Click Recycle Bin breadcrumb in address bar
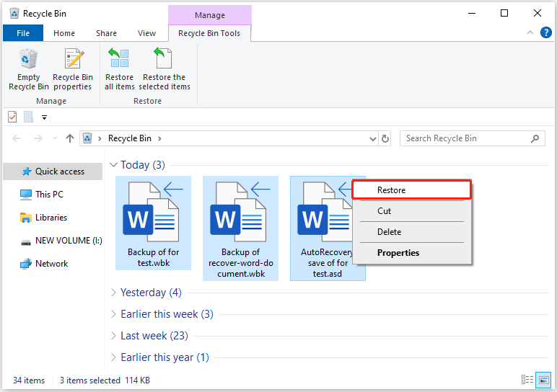The height and width of the screenshot is (392, 557). coord(130,138)
